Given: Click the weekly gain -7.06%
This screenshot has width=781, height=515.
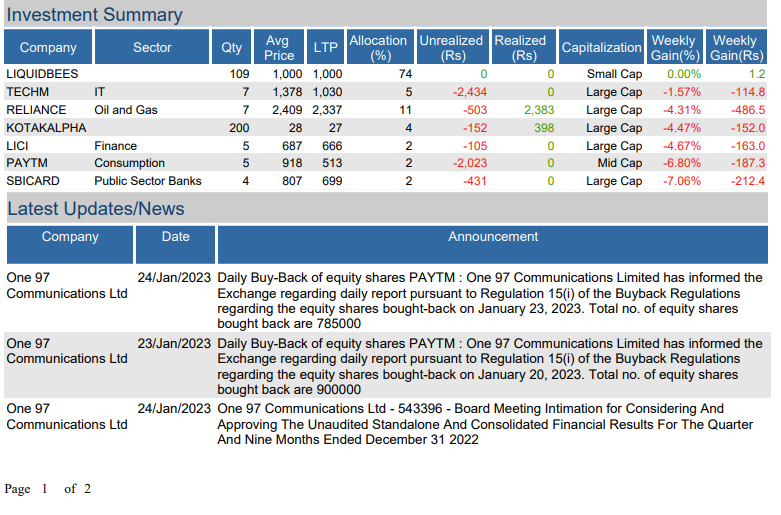Looking at the screenshot, I should tap(682, 181).
